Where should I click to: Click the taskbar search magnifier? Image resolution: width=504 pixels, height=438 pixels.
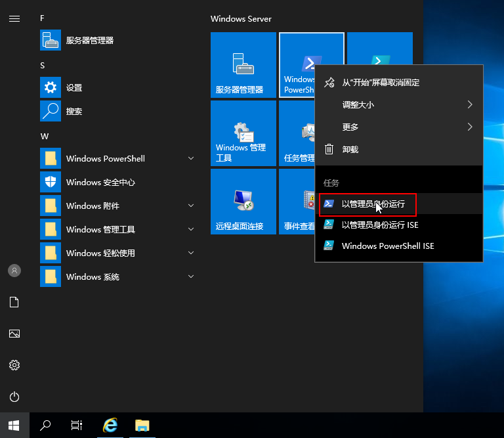click(45, 426)
